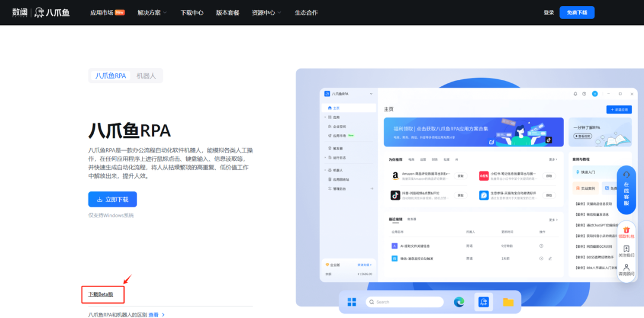Open the 生态合作 menu item
The width and height of the screenshot is (644, 318).
[x=306, y=13]
